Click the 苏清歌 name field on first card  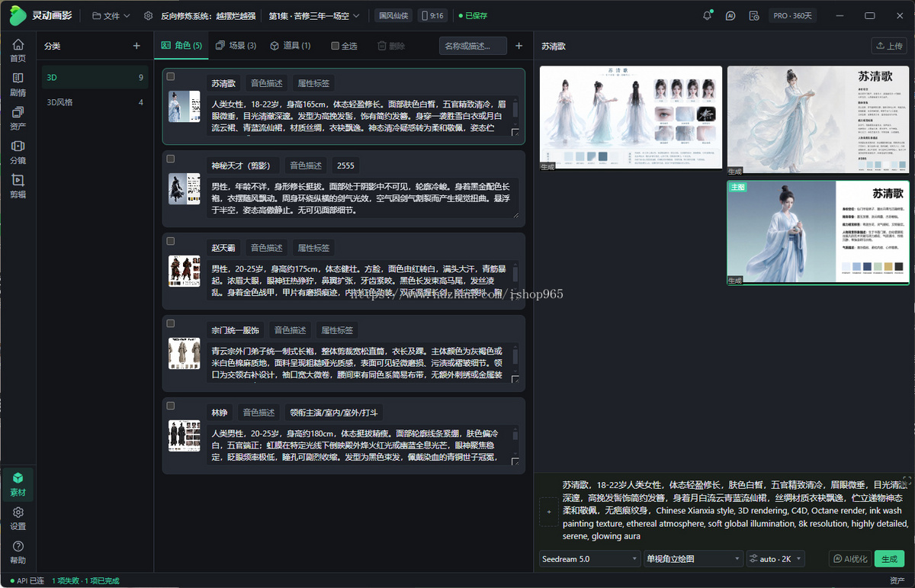pos(223,83)
